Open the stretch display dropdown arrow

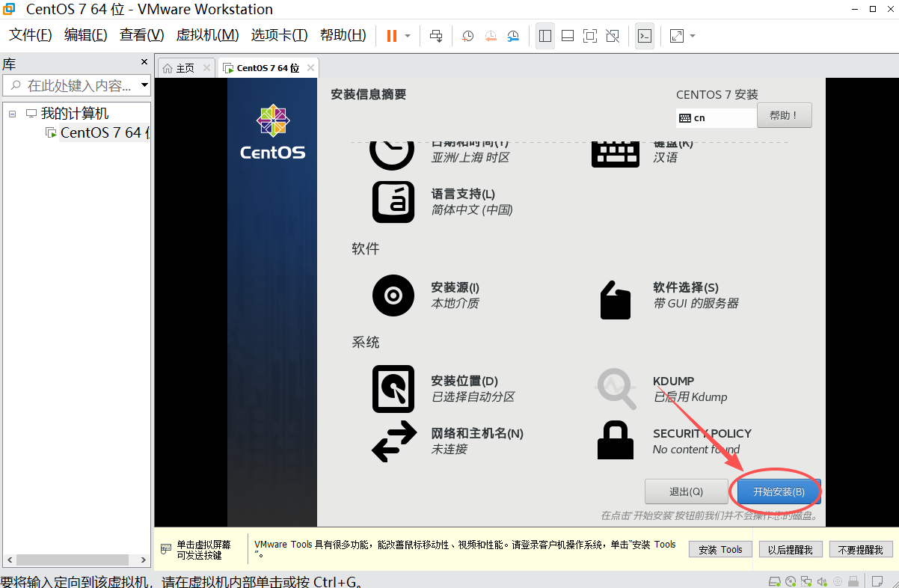click(x=693, y=36)
